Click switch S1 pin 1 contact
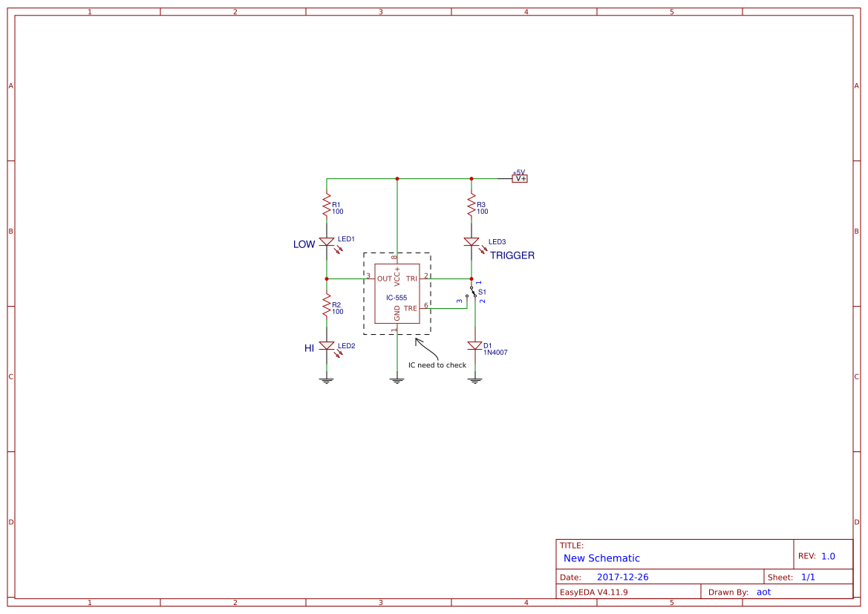This screenshot has width=868, height=614. 471,288
